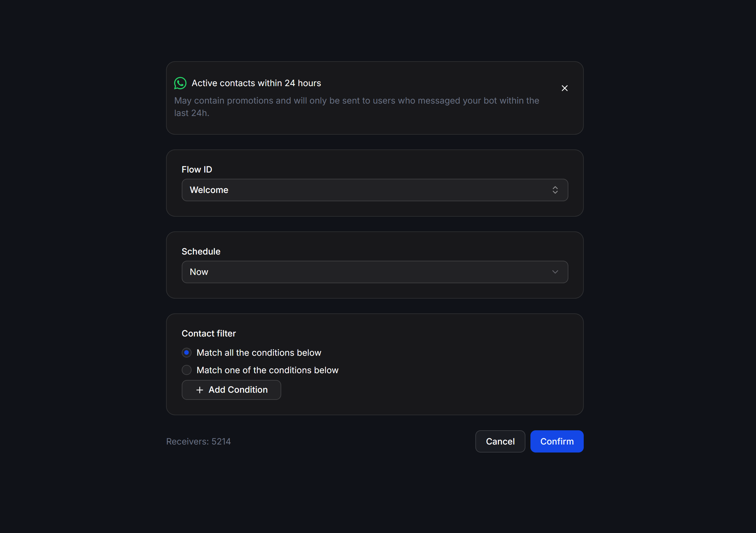Click the chevron in the Schedule field
Image resolution: width=756 pixels, height=533 pixels.
(555, 272)
